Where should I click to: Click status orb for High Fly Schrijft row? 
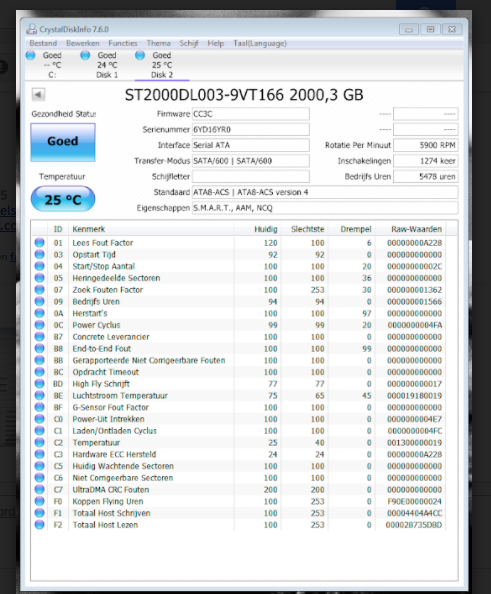pyautogui.click(x=39, y=384)
